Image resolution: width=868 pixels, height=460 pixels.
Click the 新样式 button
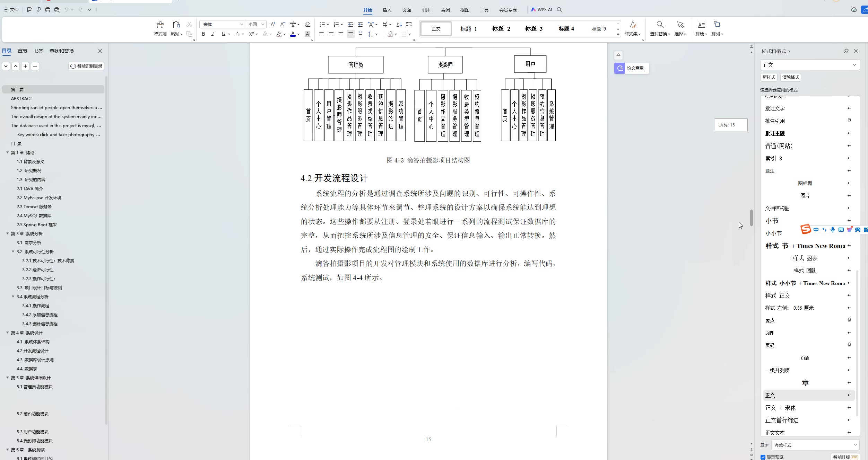pyautogui.click(x=769, y=77)
